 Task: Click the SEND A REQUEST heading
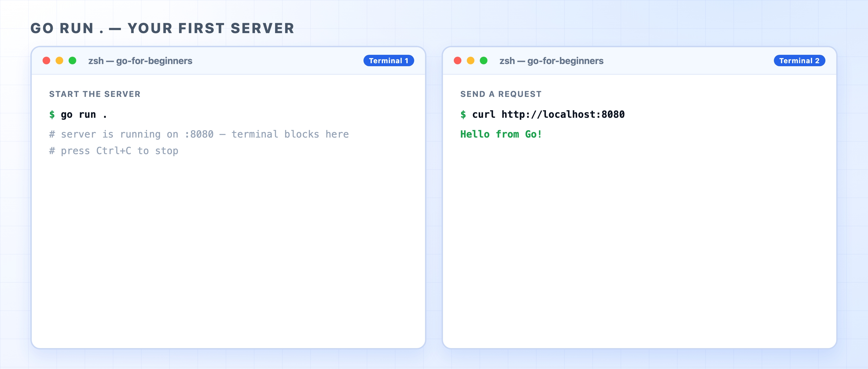(x=501, y=94)
